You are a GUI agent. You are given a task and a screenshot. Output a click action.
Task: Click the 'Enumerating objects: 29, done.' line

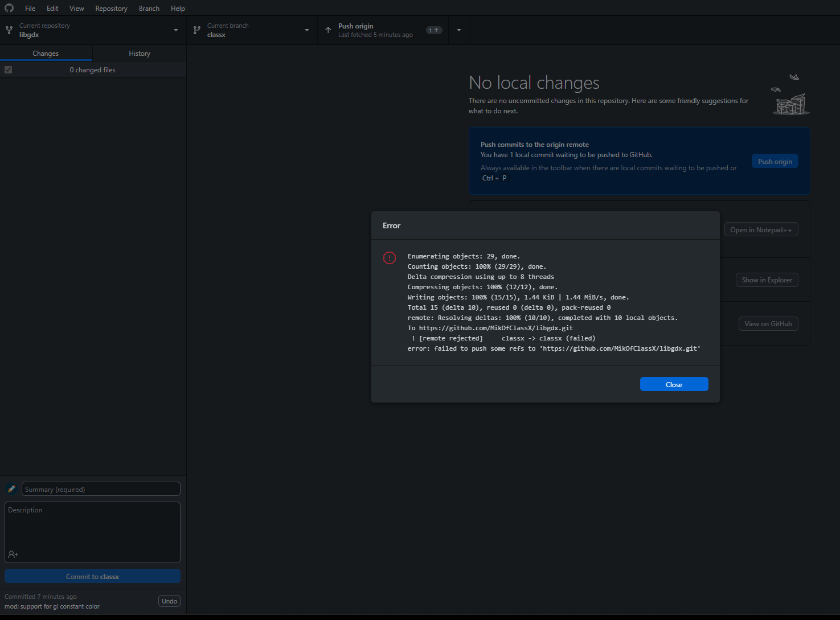point(464,256)
